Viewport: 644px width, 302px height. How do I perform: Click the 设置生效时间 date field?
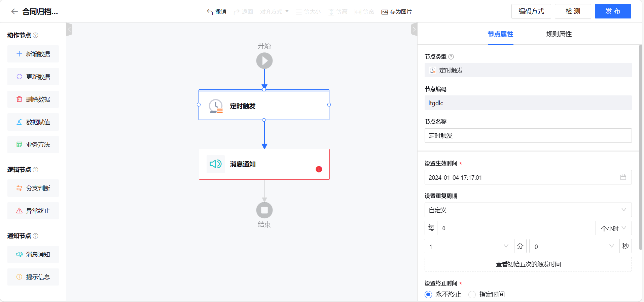pyautogui.click(x=528, y=177)
